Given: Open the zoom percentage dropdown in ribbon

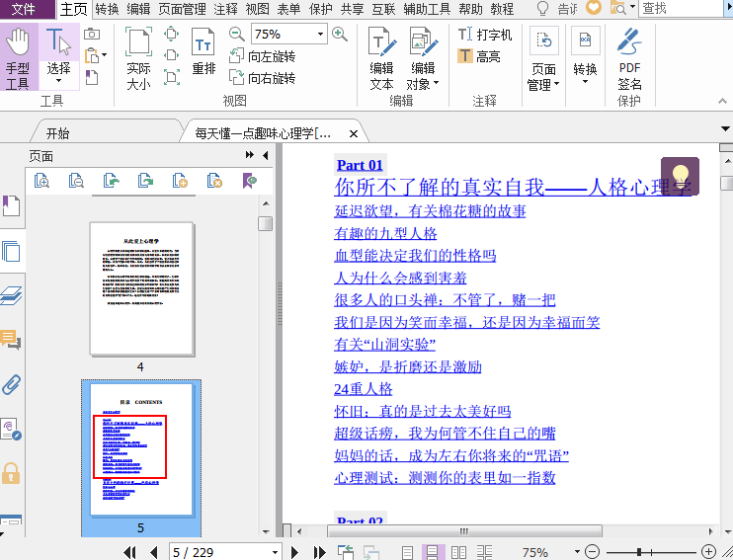Looking at the screenshot, I should 320,35.
